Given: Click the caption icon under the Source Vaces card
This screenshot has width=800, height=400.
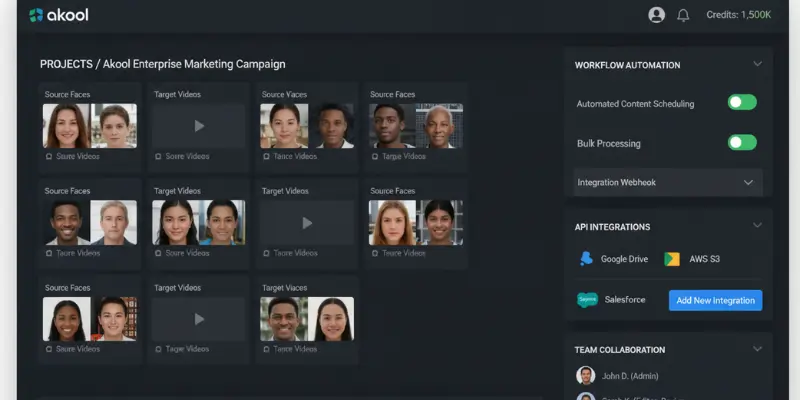Looking at the screenshot, I should coord(266,157).
